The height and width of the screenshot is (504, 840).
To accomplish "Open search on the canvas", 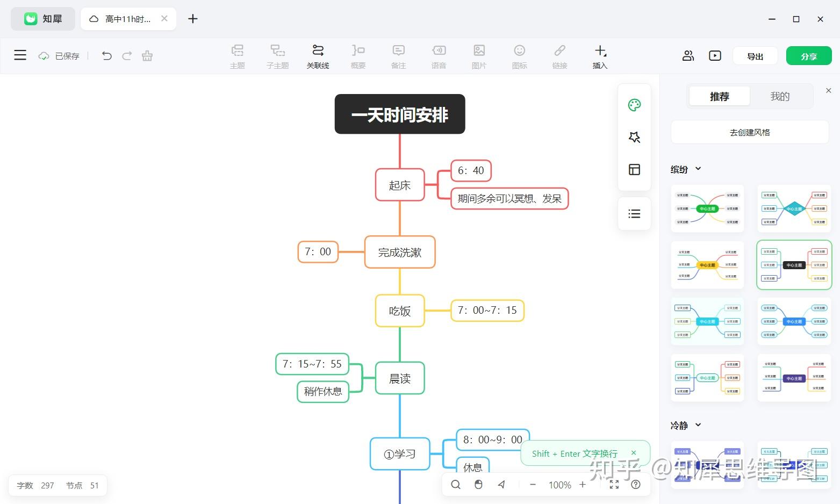I will (455, 484).
